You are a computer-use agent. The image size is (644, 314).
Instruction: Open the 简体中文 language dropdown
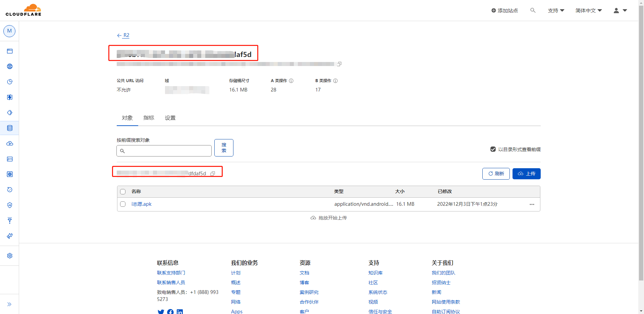tap(589, 10)
